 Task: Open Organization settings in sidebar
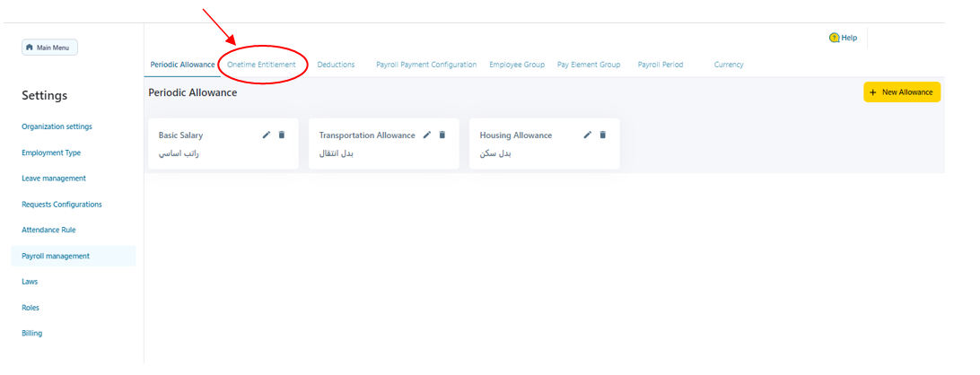pos(57,126)
